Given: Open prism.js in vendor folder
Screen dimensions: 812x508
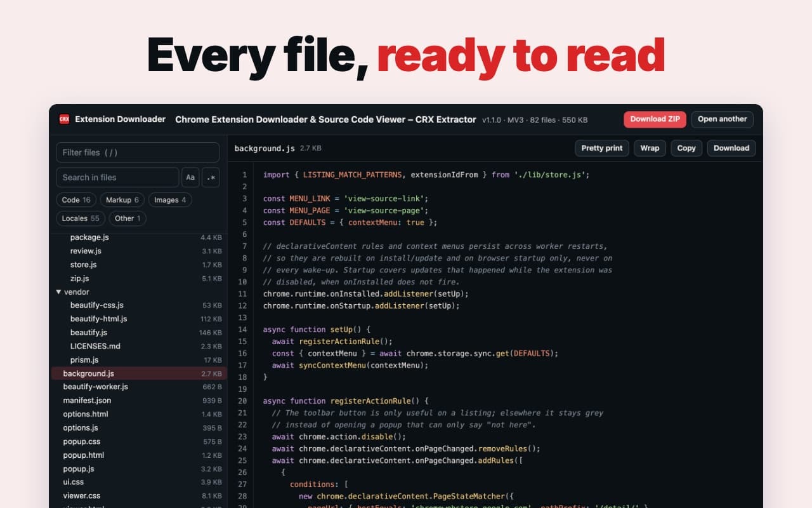Looking at the screenshot, I should coord(139,360).
